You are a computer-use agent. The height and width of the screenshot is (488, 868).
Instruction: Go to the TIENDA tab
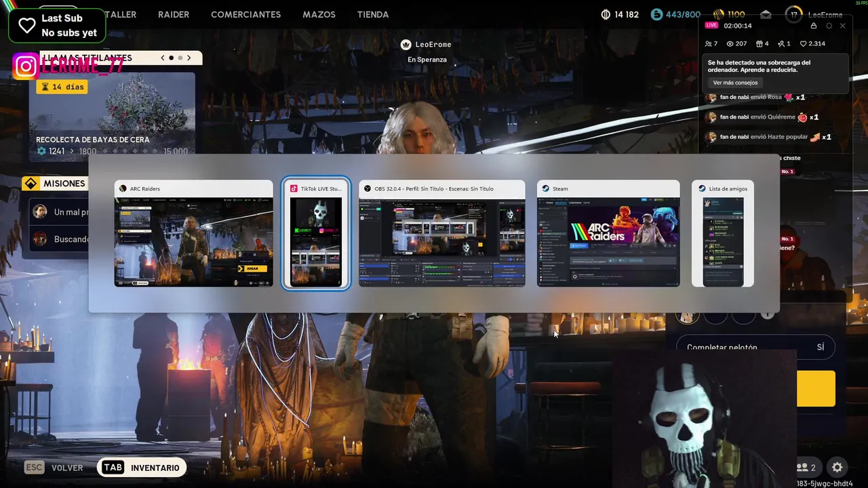[x=373, y=14]
